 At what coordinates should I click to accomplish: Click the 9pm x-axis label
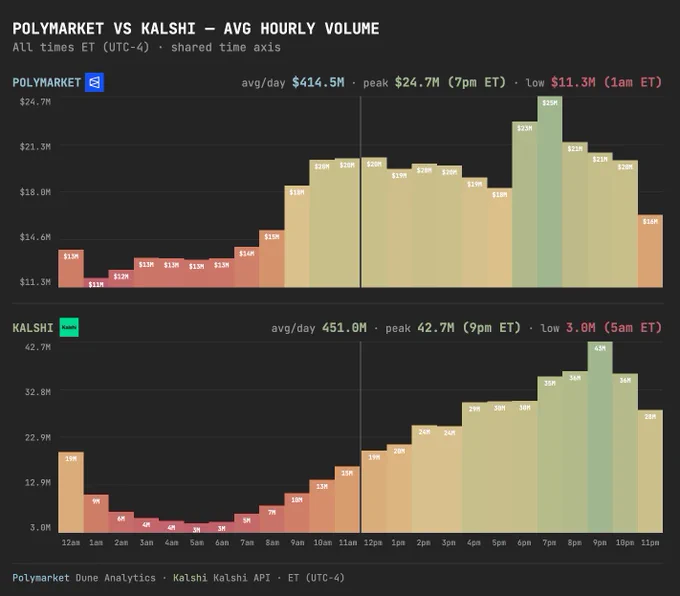600,543
